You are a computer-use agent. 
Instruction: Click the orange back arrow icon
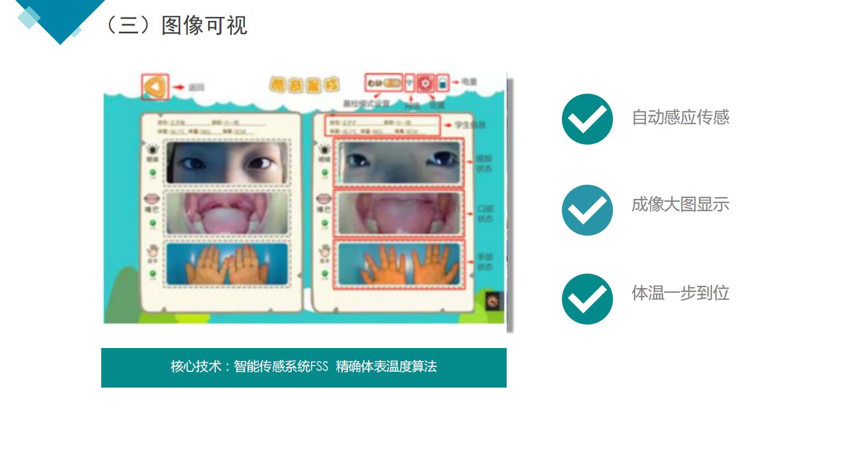tap(155, 87)
